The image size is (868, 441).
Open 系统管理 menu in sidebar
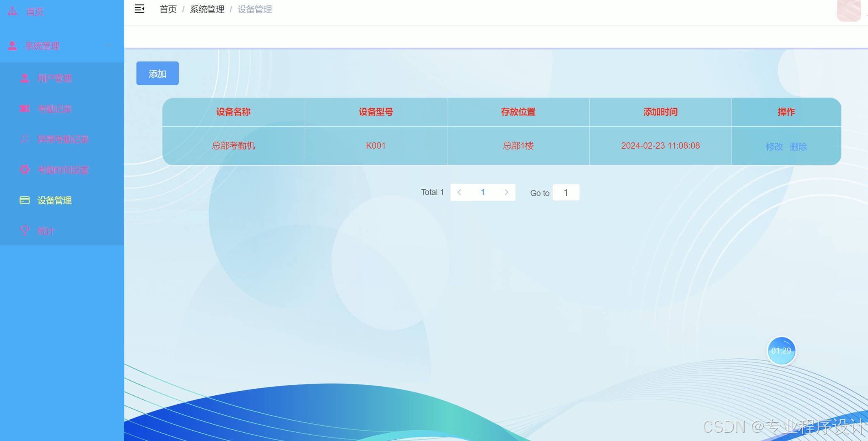click(62, 46)
